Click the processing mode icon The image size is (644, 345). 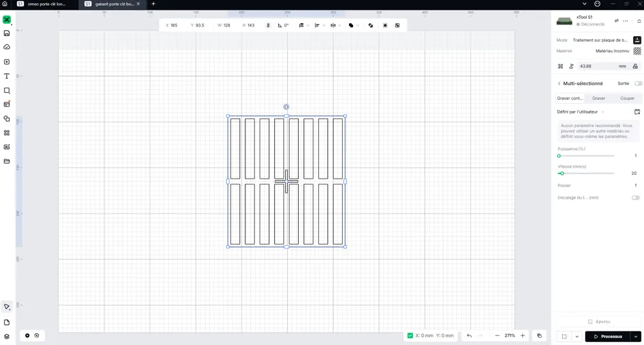637,40
